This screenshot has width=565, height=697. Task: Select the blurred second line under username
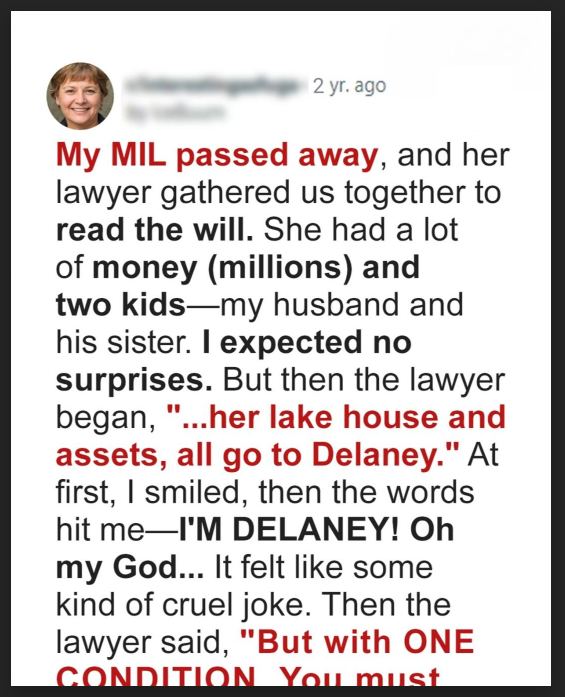(175, 111)
